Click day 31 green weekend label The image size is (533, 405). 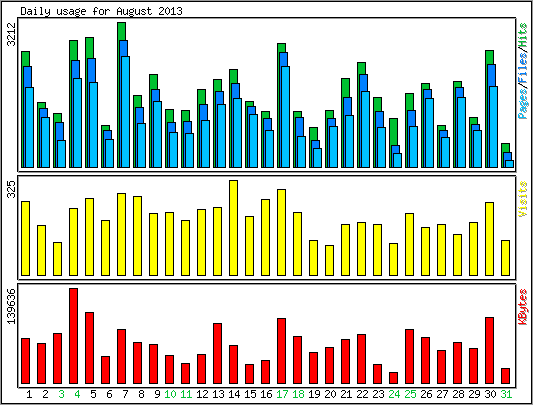(x=506, y=394)
